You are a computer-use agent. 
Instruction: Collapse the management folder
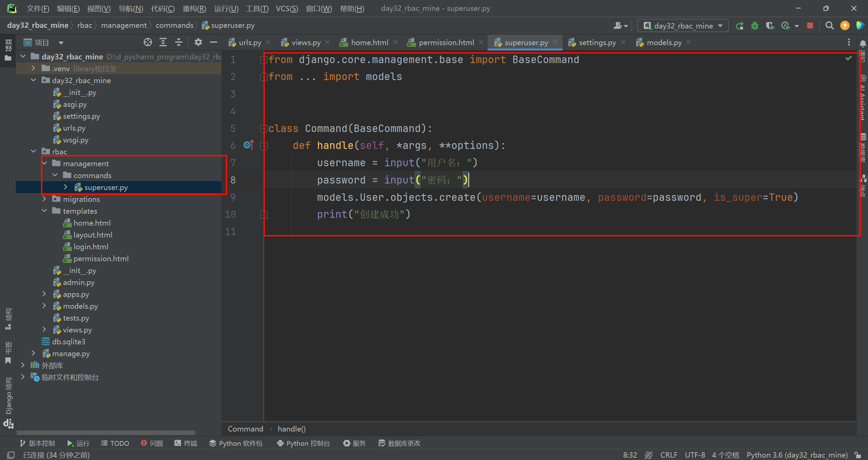click(x=44, y=163)
